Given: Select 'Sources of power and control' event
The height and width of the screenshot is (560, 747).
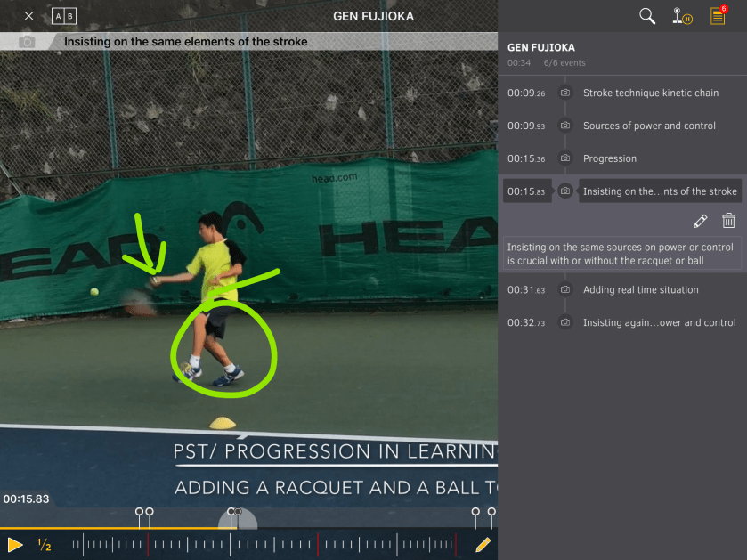Looking at the screenshot, I should pos(649,126).
